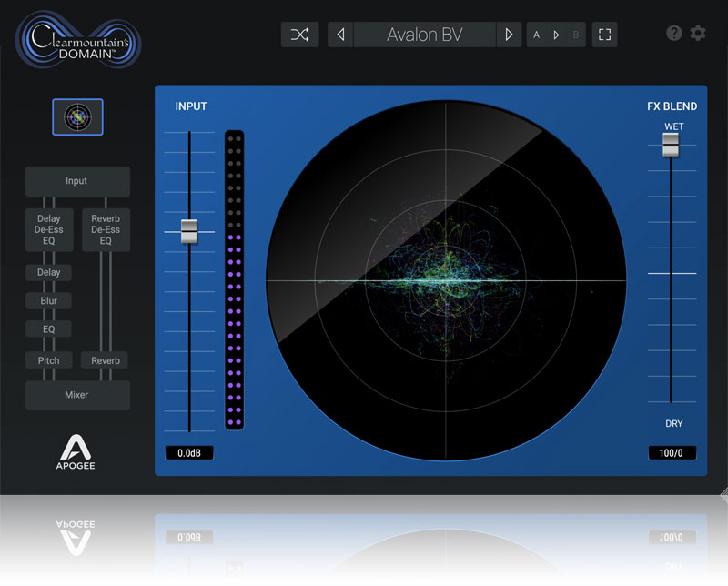The width and height of the screenshot is (728, 586).
Task: Select the Blur module
Action: point(49,301)
